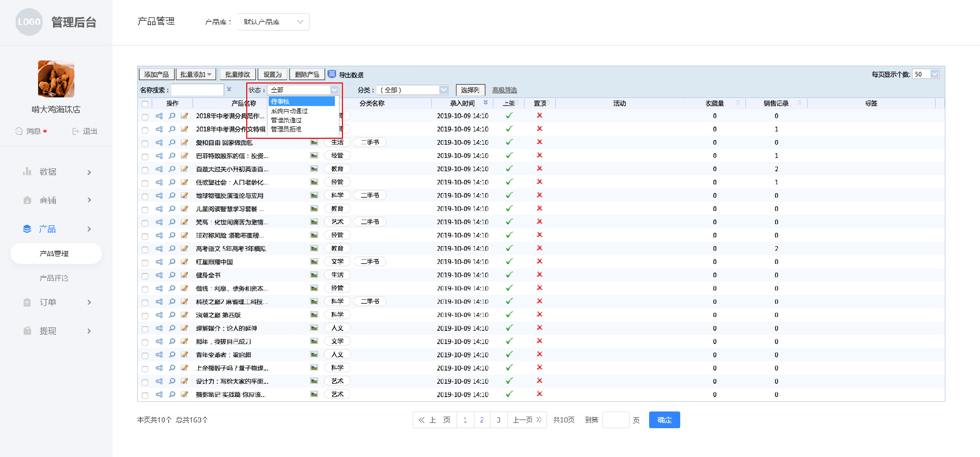Click magnifier icon for 那年,我拔自己成刀 row

tap(172, 341)
